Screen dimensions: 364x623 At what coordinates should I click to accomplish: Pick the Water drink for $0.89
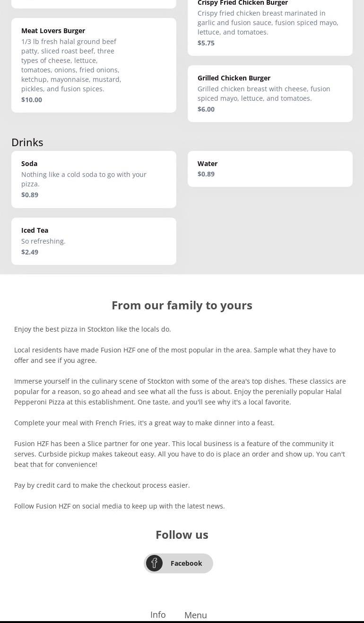pyautogui.click(x=270, y=169)
